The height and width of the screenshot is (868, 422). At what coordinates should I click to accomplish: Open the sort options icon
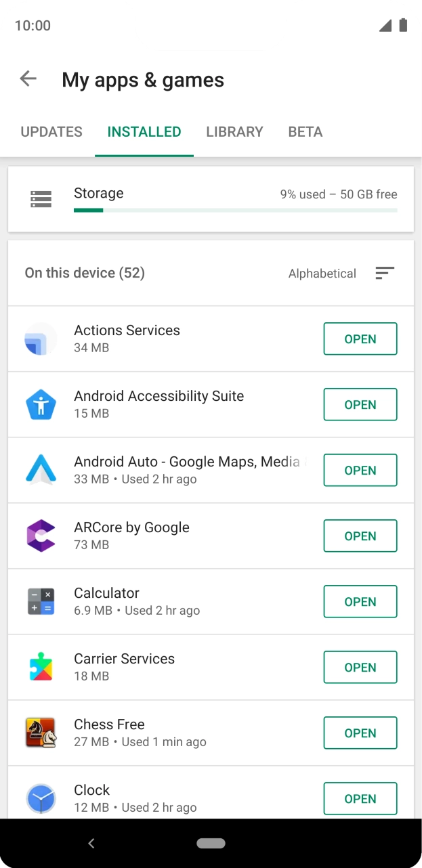(x=385, y=273)
